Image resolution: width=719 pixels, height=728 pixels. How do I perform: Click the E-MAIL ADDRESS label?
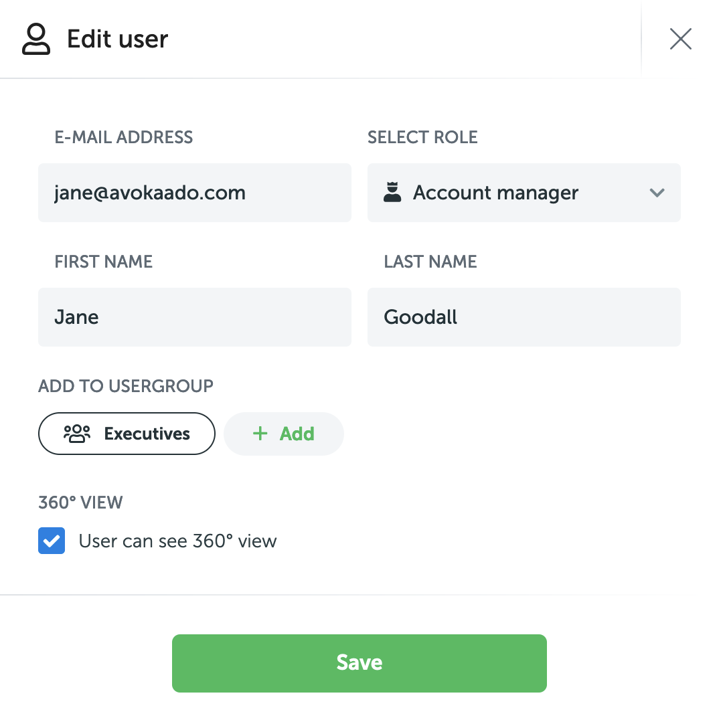(124, 137)
